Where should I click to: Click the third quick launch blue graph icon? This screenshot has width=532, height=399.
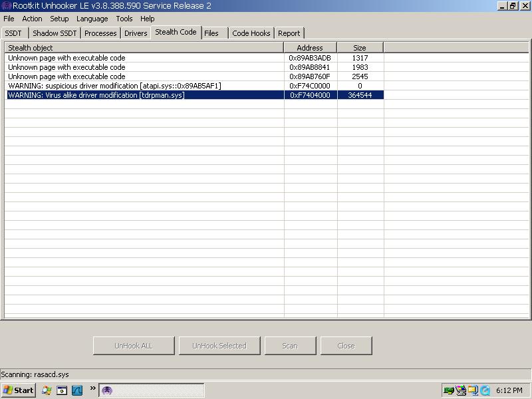77,390
